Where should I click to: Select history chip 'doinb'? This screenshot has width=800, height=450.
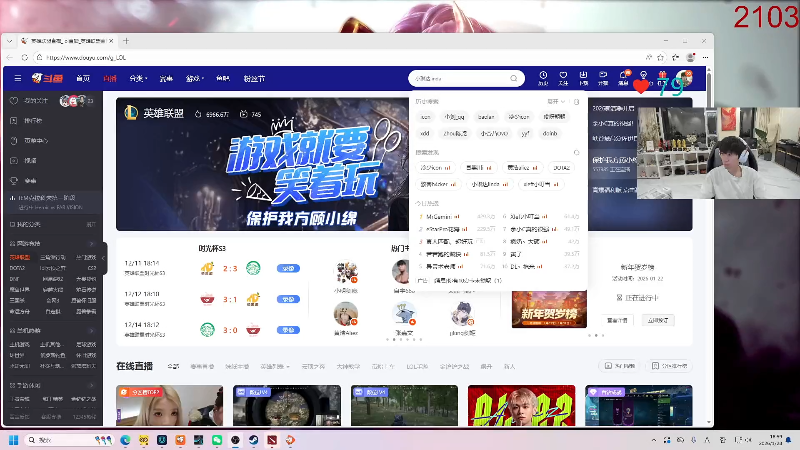549,133
